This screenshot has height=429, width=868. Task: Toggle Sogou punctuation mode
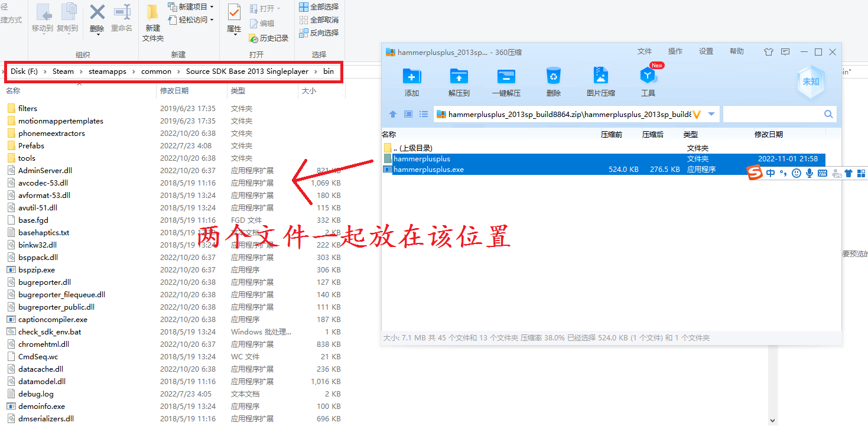(784, 173)
